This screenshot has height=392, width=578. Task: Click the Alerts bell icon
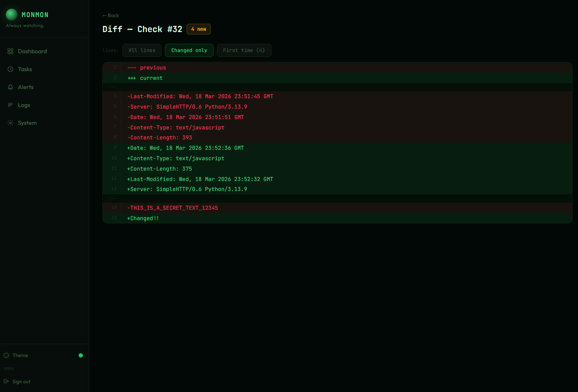tap(10, 87)
